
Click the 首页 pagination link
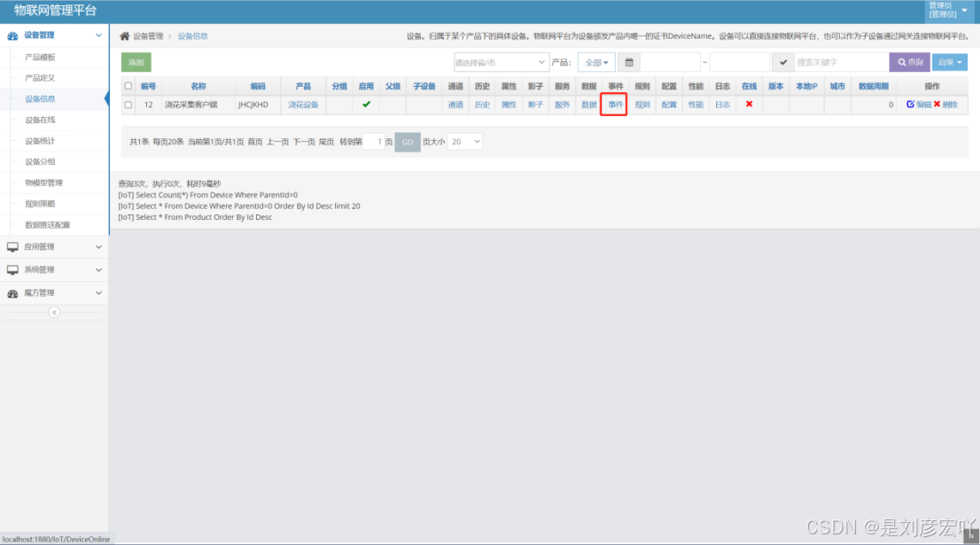[x=255, y=142]
